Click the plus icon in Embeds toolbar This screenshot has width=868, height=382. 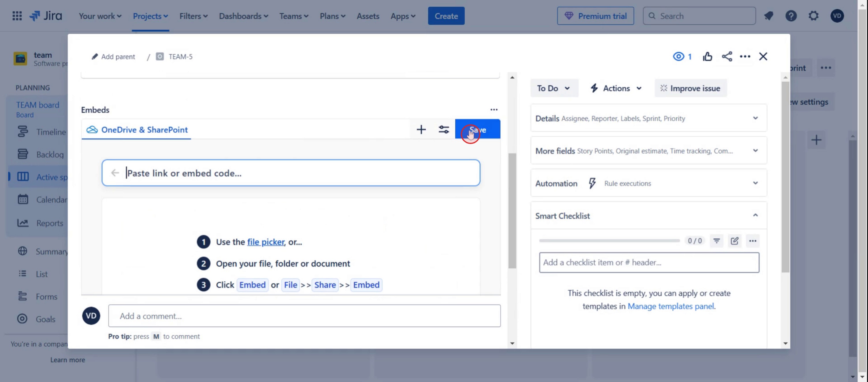(x=421, y=129)
